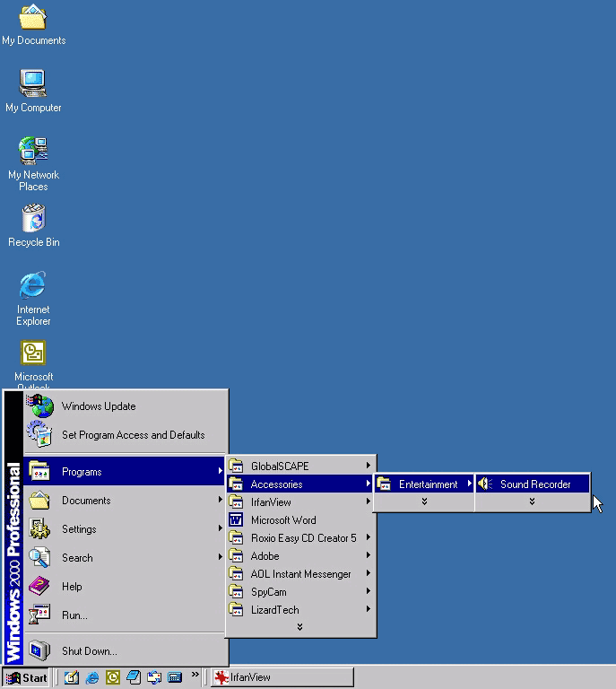
Task: Click the Help book icon
Action: tap(39, 586)
